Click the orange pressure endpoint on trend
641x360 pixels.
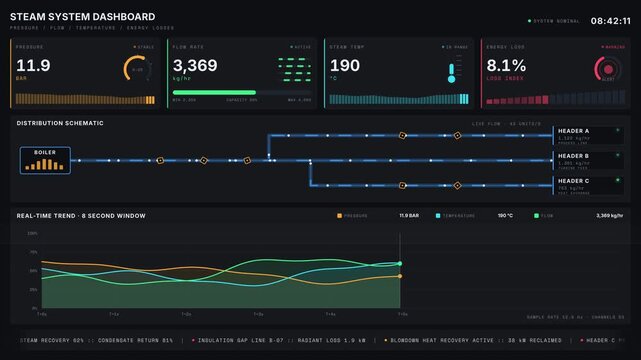[400, 276]
